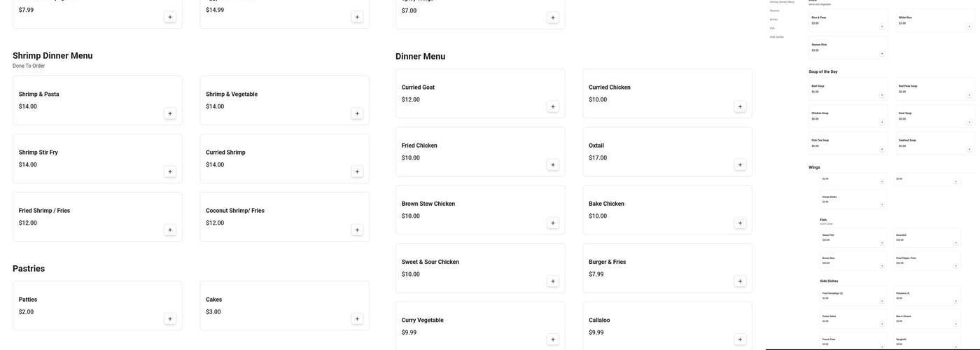Add Brown Stew Chicken to cart

(x=553, y=223)
